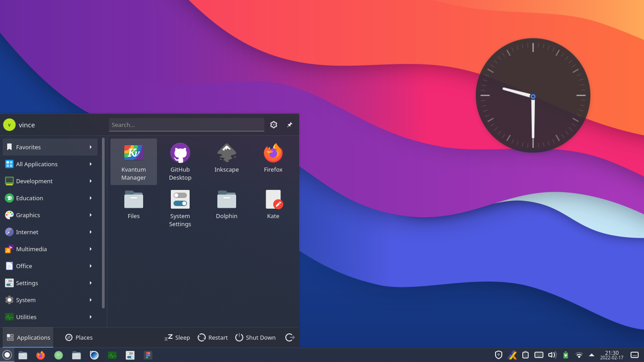Click the vince user avatar

[9, 125]
